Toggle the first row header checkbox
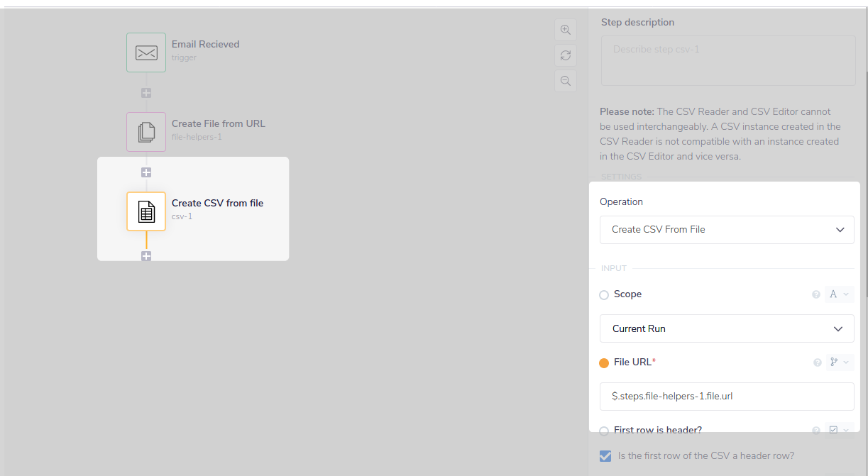This screenshot has width=868, height=476. (605, 455)
